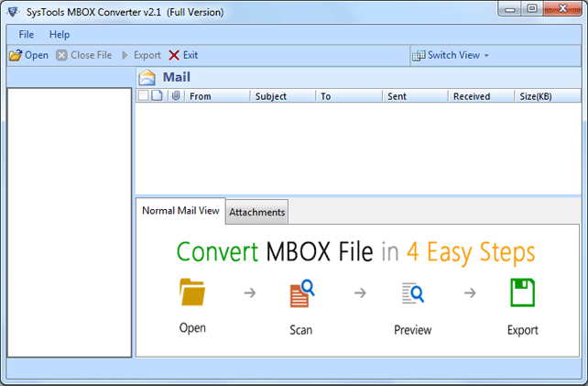Click the large Preview magnifier icon
This screenshot has height=386, width=588.
(412, 293)
